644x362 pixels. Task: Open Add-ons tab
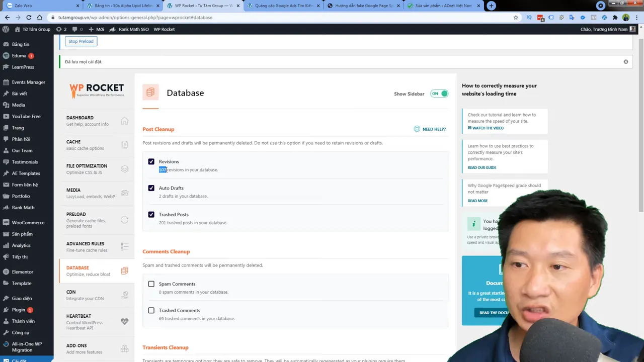97,348
